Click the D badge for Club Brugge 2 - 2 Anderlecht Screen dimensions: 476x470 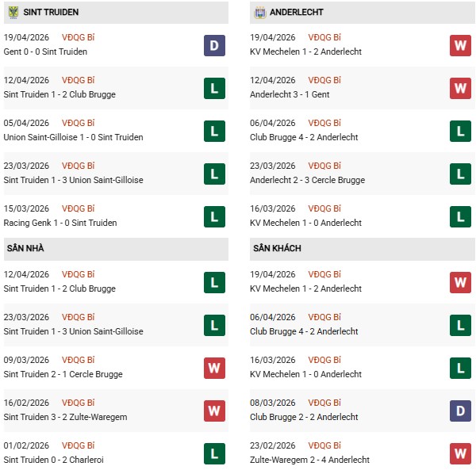pyautogui.click(x=460, y=411)
